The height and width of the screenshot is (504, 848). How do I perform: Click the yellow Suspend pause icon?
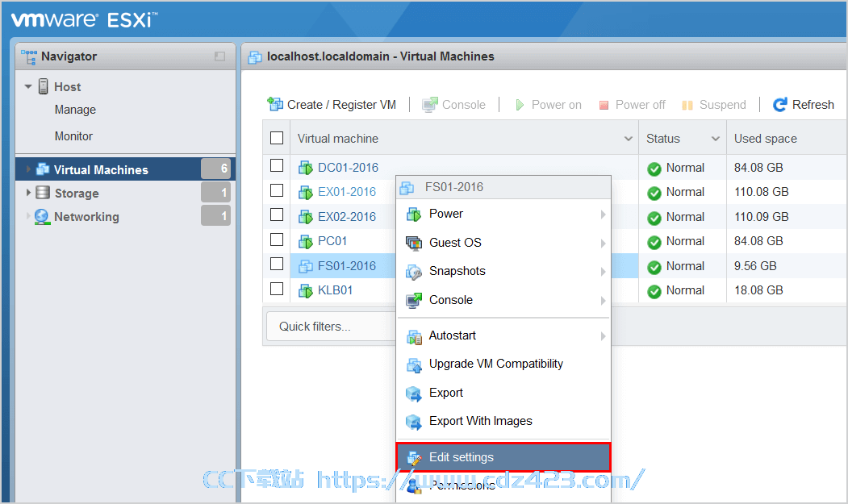687,105
